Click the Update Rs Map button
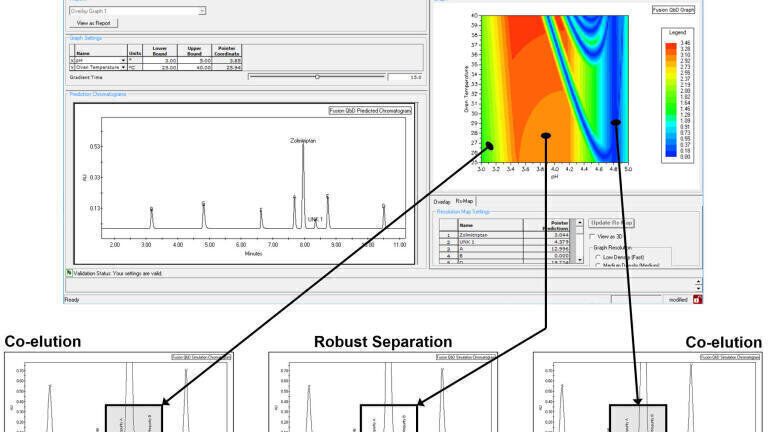This screenshot has height=432, width=768. point(611,223)
